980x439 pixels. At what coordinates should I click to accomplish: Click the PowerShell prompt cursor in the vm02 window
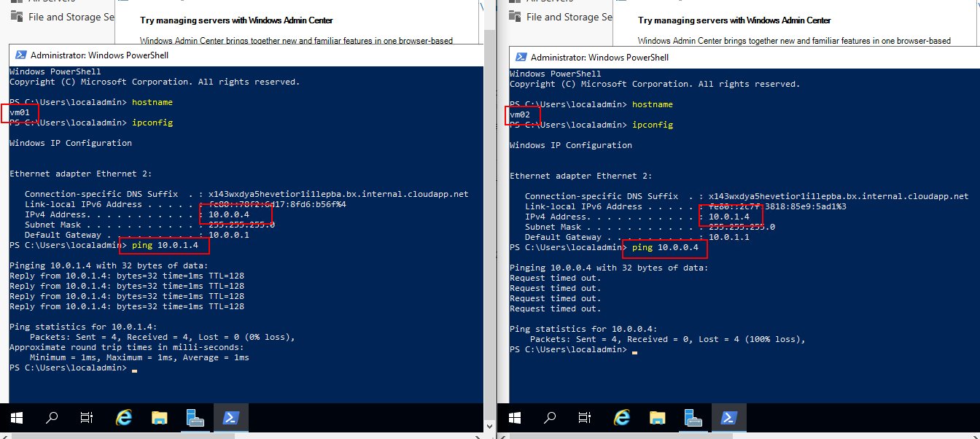[x=634, y=351]
